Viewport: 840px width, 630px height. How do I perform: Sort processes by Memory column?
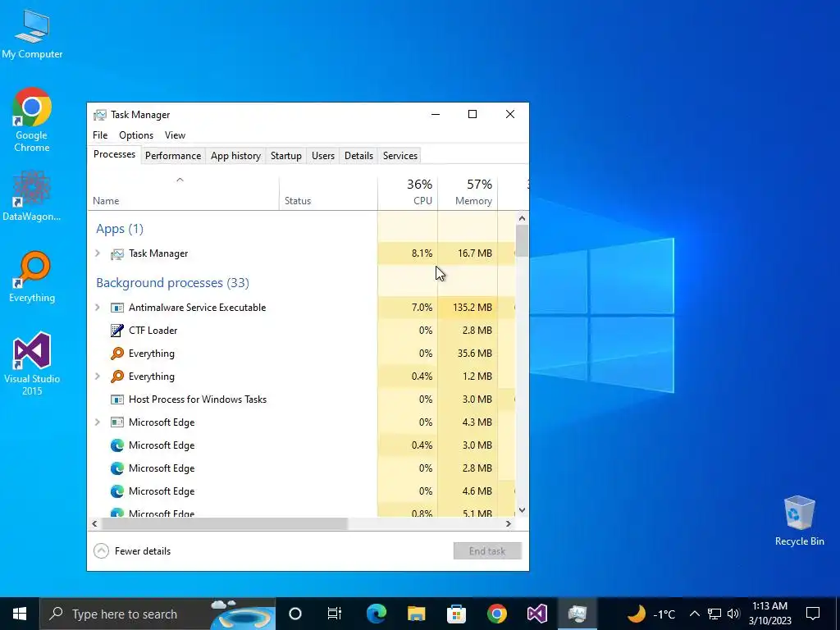pyautogui.click(x=468, y=194)
